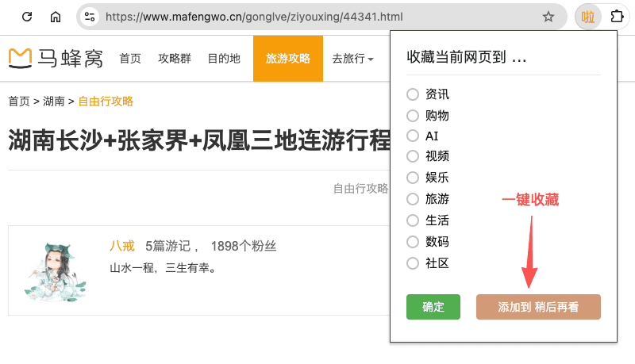635x364 pixels.
Task: Click 添加到 稍后再看 button
Action: 538,307
